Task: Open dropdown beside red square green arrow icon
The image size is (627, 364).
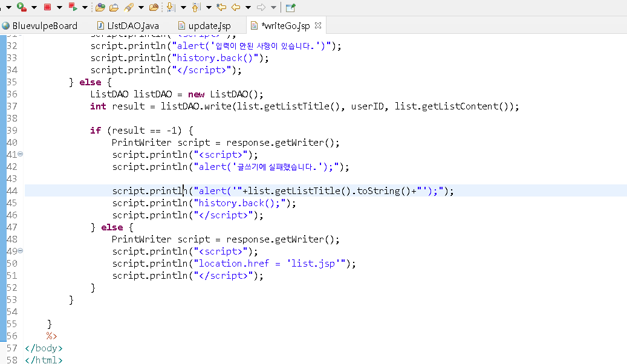Action: (85, 7)
